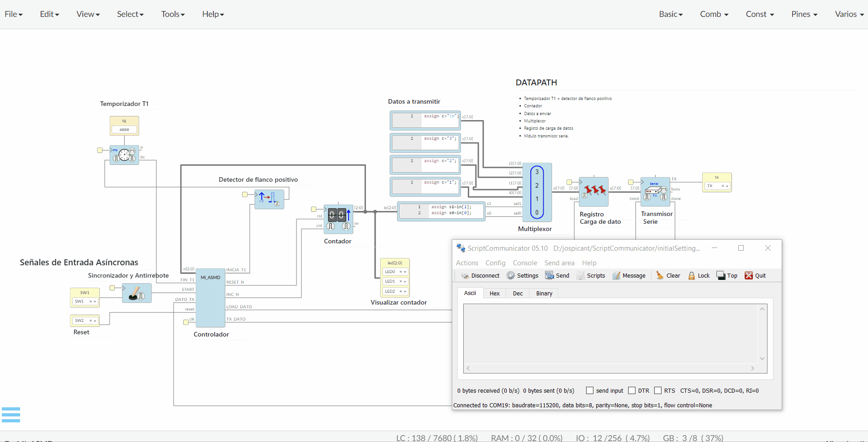Toggle the DTR checkbox
Screen dimensions: 868x442
(632, 390)
